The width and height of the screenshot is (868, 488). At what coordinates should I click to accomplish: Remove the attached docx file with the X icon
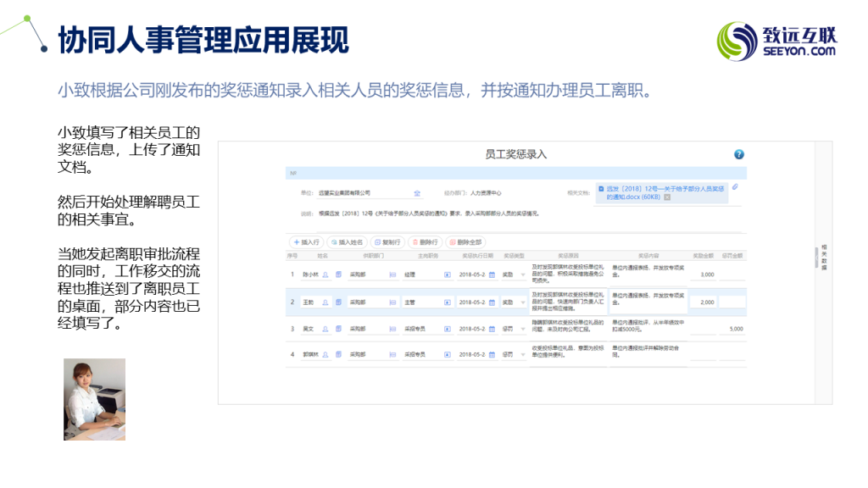667,197
